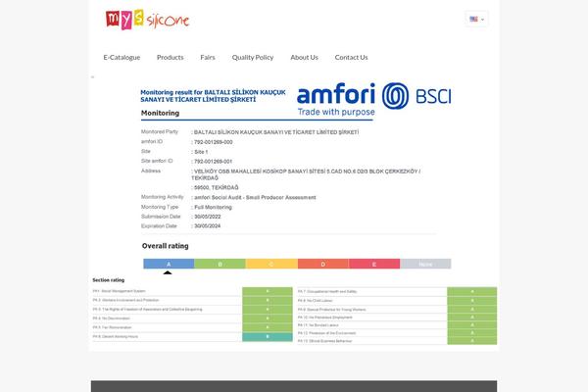Click submission date 30/05/2022

[x=208, y=217]
